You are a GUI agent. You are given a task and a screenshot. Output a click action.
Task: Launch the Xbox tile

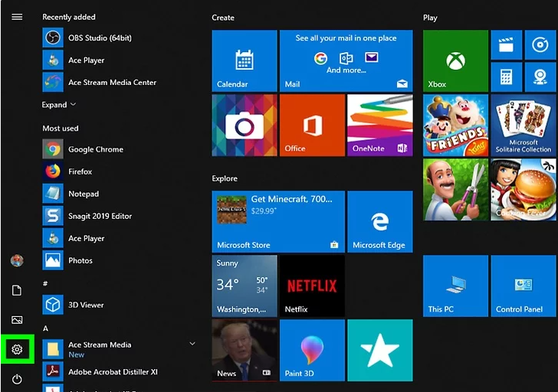click(x=455, y=60)
